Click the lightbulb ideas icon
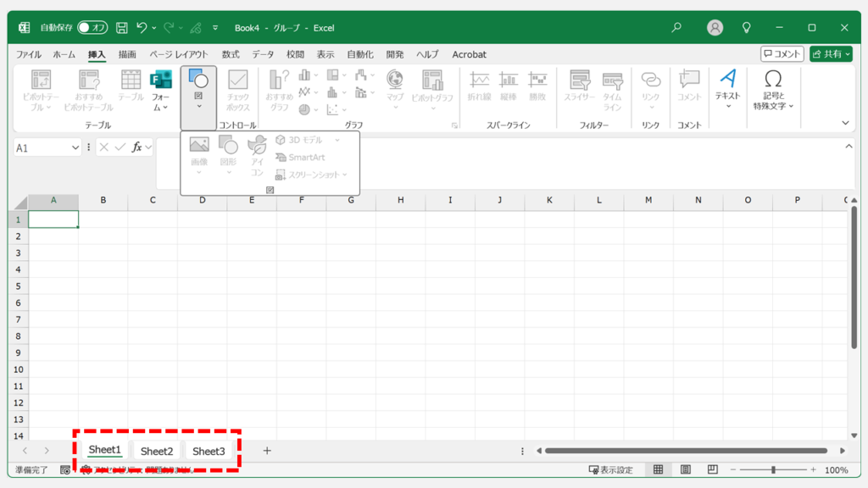 pos(746,27)
